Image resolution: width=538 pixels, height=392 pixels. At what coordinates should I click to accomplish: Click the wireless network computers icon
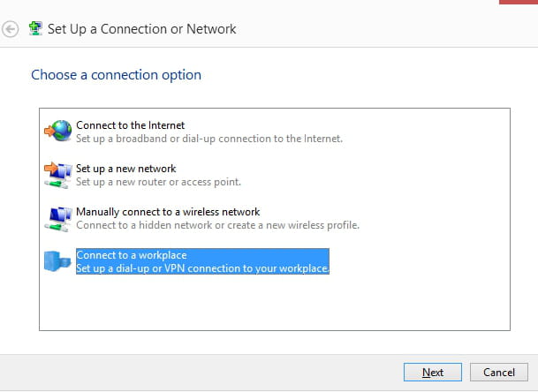(x=59, y=217)
